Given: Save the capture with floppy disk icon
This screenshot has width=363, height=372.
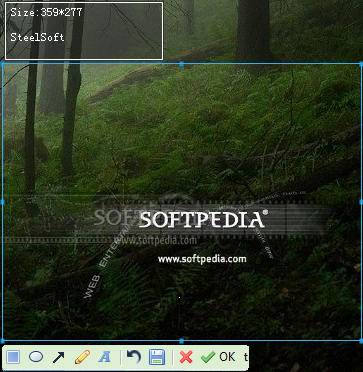Looking at the screenshot, I should pos(157,357).
